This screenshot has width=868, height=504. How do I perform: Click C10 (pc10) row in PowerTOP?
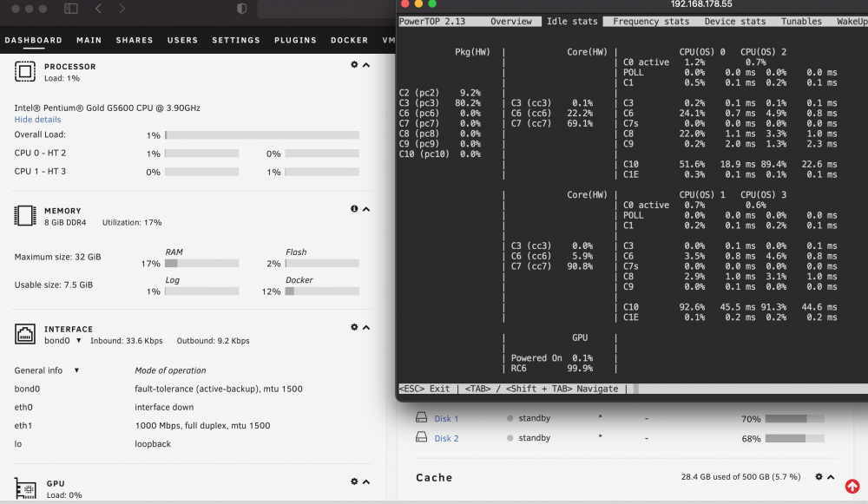[440, 154]
